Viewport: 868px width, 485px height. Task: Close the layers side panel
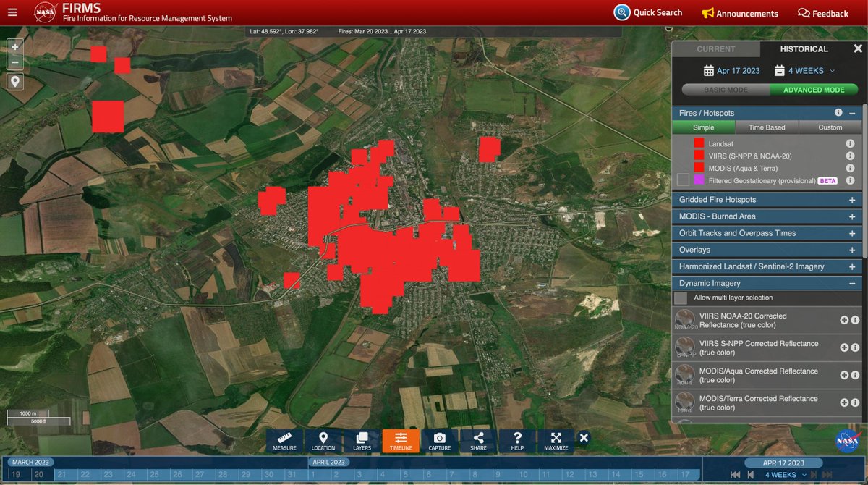point(858,48)
